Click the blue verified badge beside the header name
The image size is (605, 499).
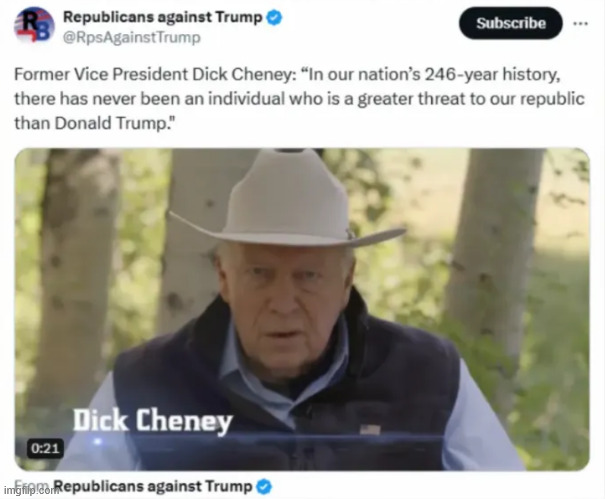click(x=275, y=18)
